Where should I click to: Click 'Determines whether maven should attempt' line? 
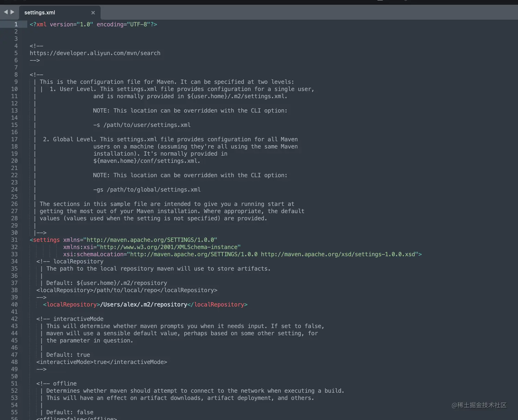(195, 391)
